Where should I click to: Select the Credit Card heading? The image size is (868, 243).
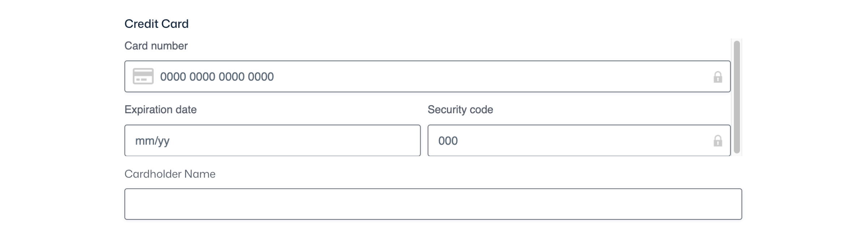point(157,23)
